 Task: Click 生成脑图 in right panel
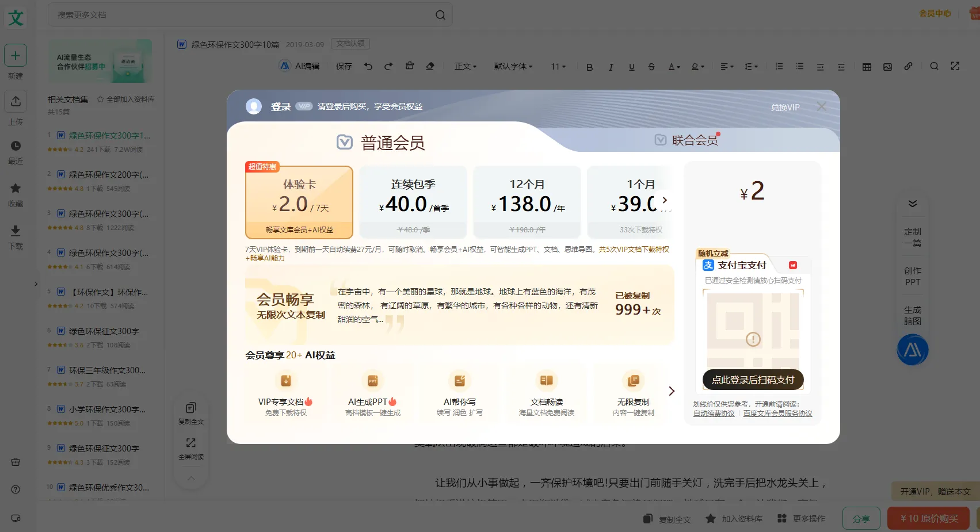tap(913, 315)
